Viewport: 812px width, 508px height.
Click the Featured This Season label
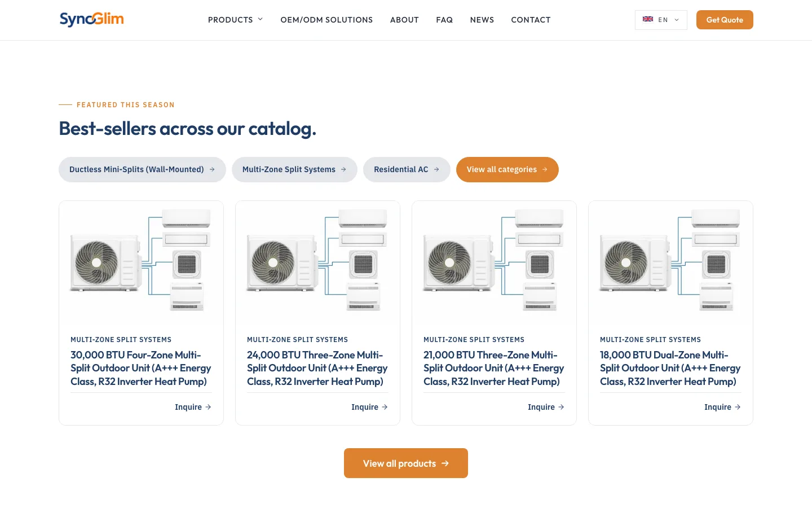(126, 105)
